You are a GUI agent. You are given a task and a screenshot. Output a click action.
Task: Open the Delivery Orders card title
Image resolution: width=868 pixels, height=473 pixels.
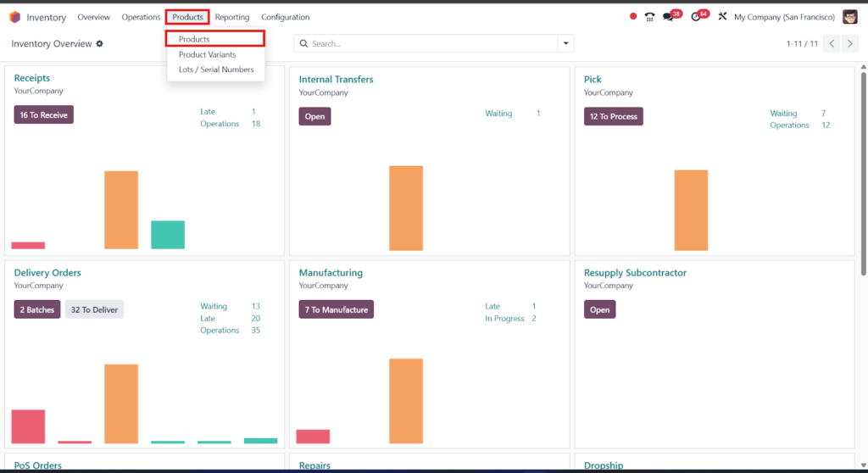(x=47, y=272)
